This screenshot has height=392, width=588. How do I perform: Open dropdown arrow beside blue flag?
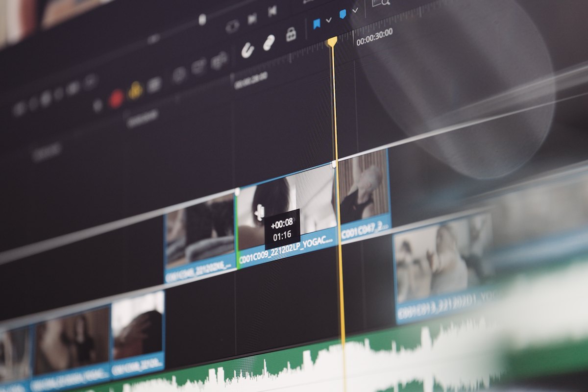tap(329, 20)
